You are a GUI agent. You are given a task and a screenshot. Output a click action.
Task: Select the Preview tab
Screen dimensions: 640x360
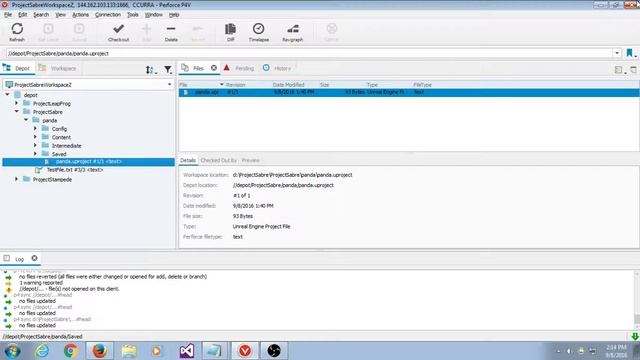coord(250,160)
